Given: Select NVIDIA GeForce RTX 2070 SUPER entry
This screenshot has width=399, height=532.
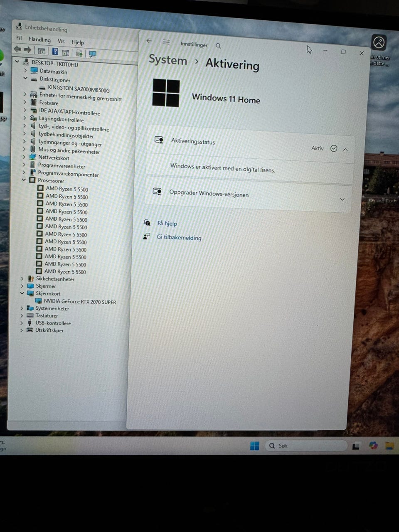Looking at the screenshot, I should click(80, 302).
